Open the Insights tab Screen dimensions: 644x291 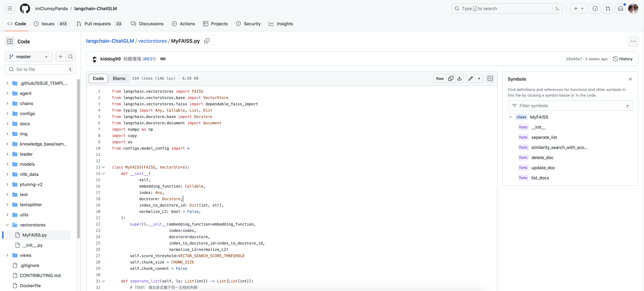pos(281,24)
